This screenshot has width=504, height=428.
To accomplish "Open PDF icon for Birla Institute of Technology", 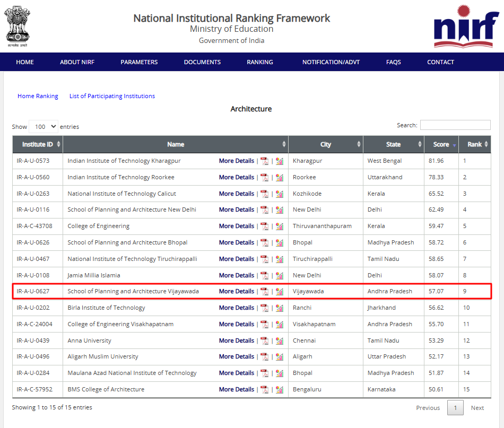I will (x=264, y=308).
